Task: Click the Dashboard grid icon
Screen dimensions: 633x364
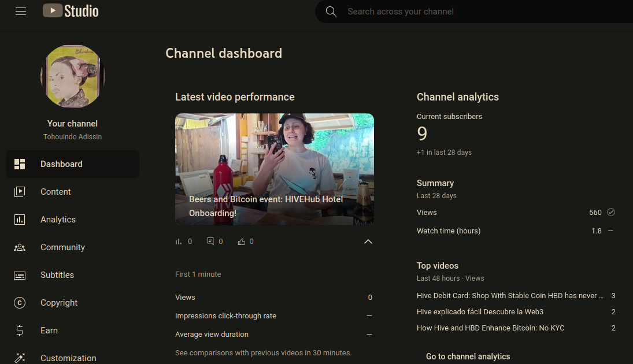Action: pyautogui.click(x=20, y=164)
